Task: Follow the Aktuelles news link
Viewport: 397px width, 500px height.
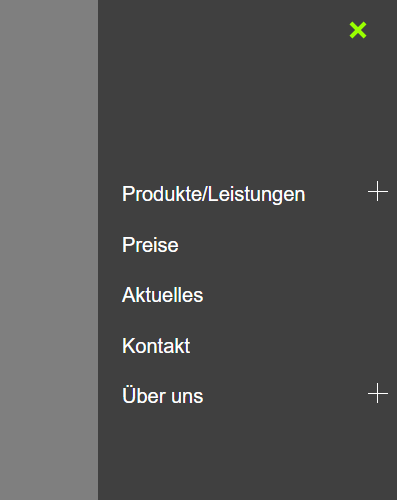Action: tap(162, 295)
